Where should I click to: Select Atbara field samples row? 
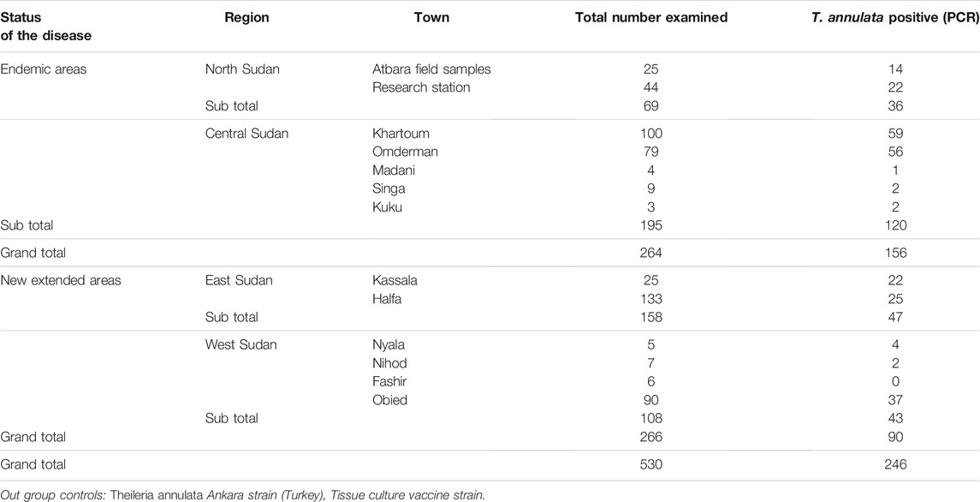click(490, 69)
